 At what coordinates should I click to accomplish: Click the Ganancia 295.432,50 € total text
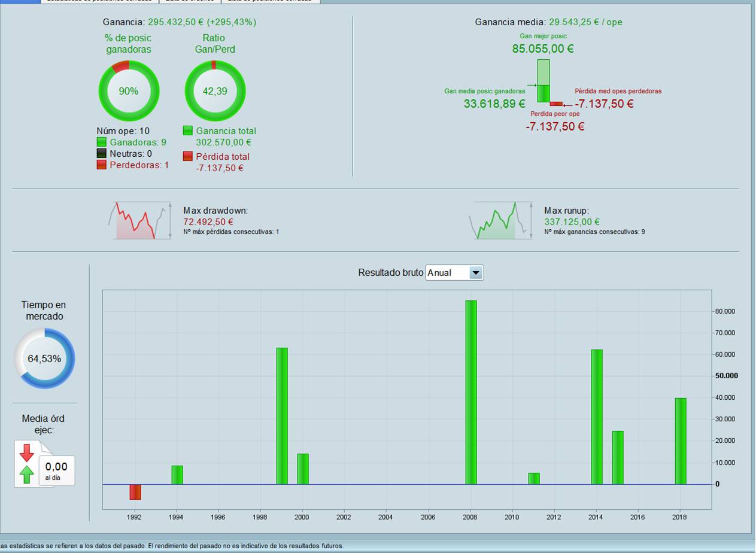coord(180,22)
